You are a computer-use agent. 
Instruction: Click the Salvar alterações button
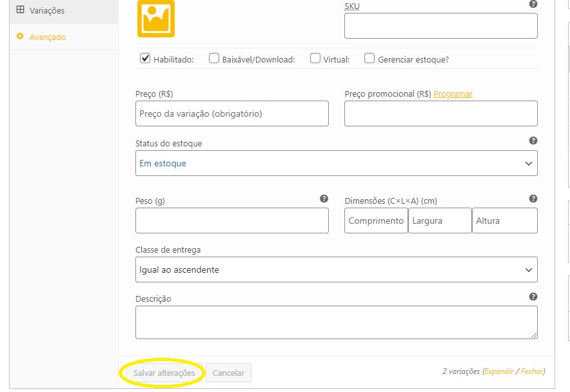coord(164,373)
